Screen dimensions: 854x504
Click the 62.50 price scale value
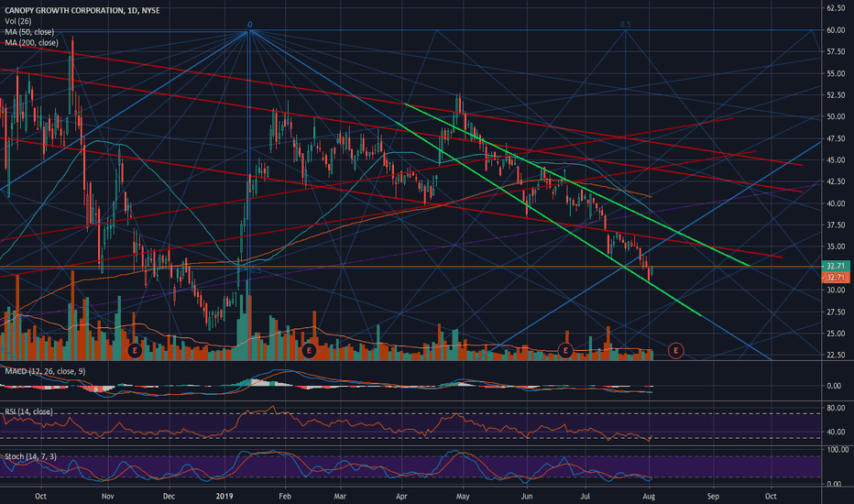coord(836,8)
